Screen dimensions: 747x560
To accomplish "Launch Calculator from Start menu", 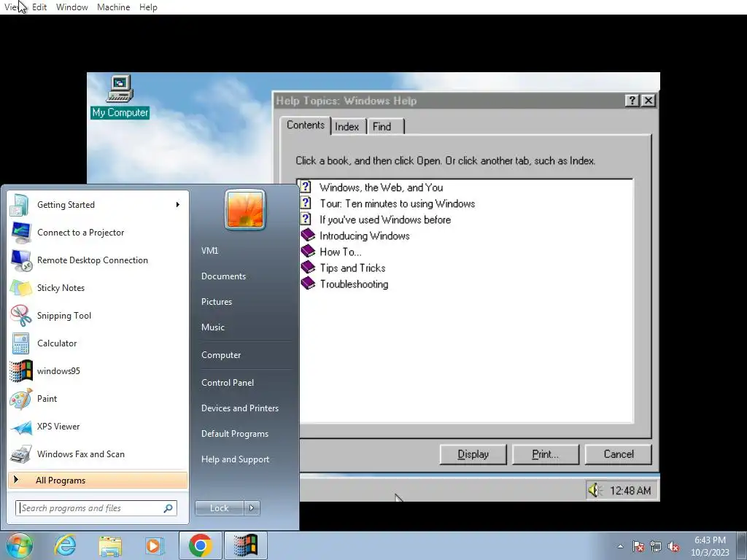I will [98, 343].
